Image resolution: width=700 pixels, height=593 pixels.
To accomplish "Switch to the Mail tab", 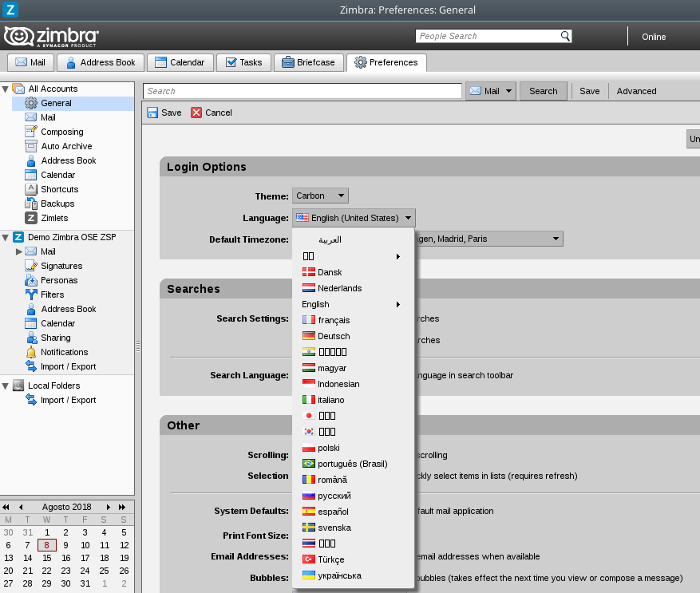I will click(30, 62).
